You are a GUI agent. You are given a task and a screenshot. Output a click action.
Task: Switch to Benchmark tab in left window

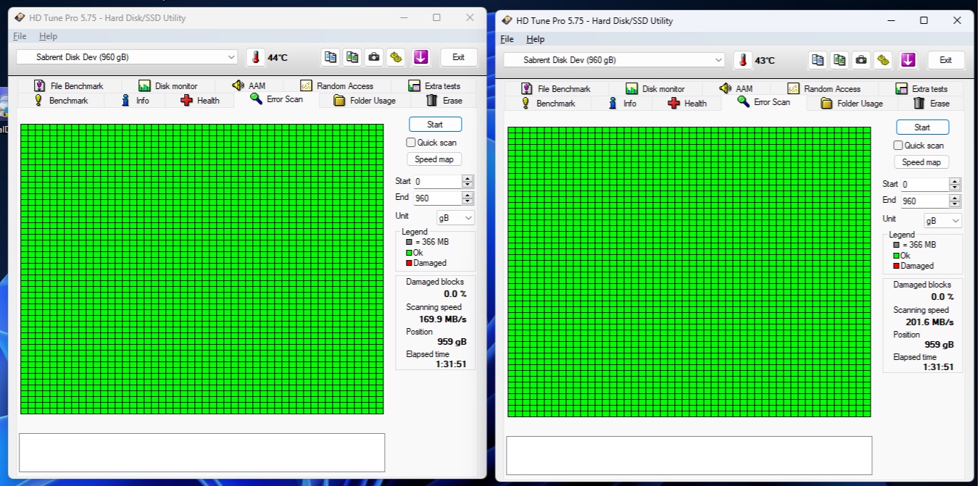tap(61, 101)
